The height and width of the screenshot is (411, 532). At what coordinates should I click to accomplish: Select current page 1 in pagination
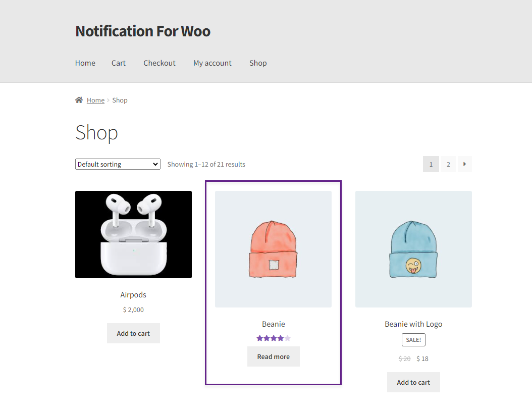pyautogui.click(x=431, y=164)
